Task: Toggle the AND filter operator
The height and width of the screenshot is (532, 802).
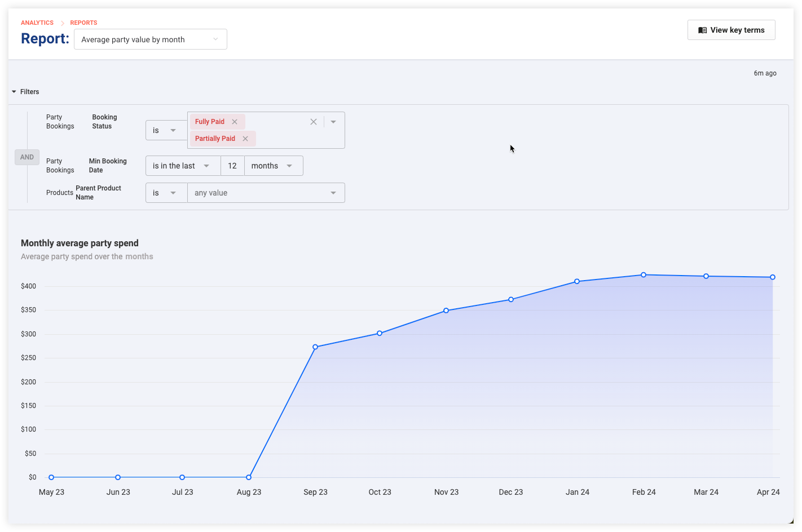Action: (x=27, y=157)
